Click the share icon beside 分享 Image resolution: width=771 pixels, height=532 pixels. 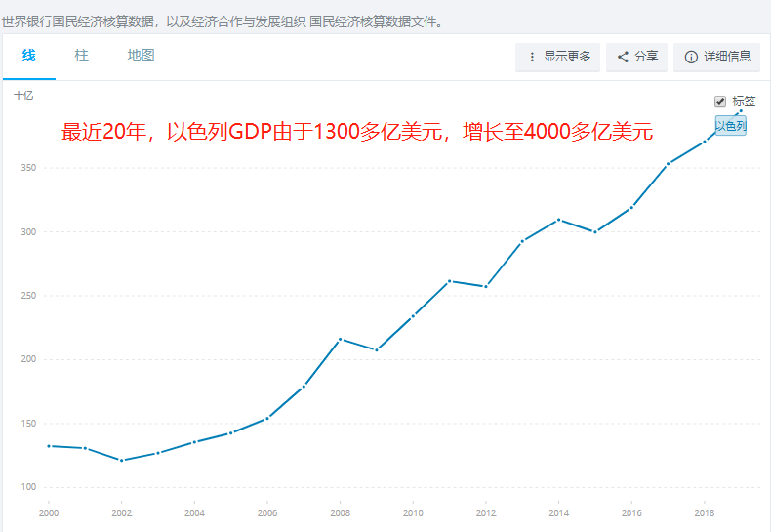pos(623,57)
